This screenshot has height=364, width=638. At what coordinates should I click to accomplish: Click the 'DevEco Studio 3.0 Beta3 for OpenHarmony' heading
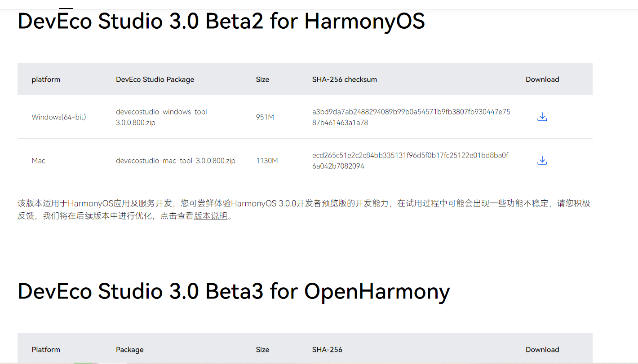click(234, 291)
